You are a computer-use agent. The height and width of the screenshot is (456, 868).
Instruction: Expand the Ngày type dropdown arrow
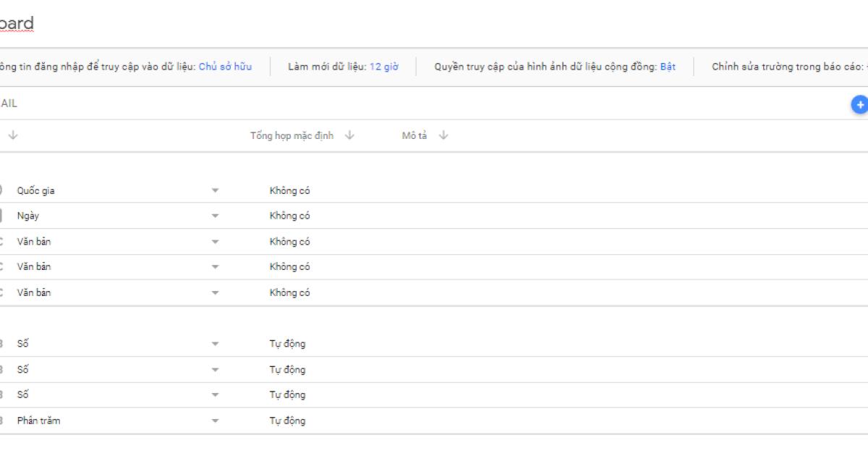click(x=215, y=216)
